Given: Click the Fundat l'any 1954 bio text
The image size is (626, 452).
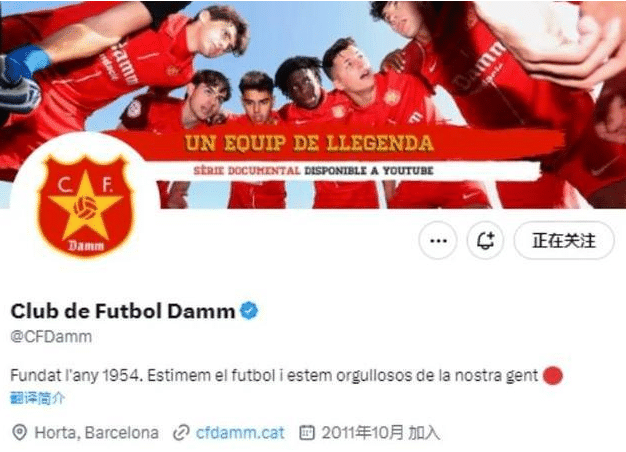Looking at the screenshot, I should pos(76,375).
